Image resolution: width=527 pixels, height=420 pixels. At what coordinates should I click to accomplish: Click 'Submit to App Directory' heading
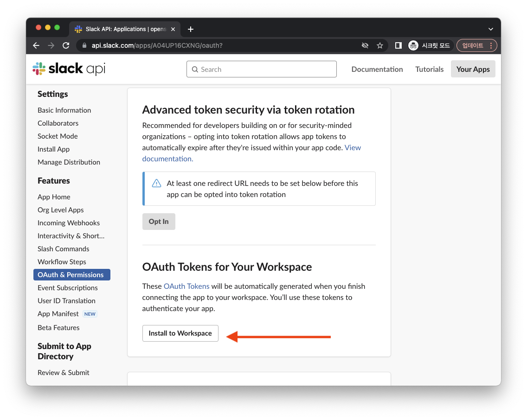tap(64, 351)
